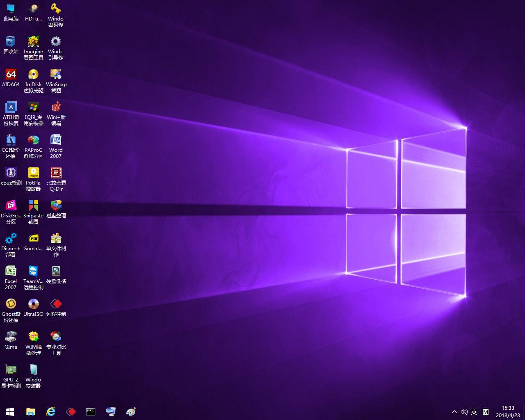Expand hidden system tray icons
The image size is (525, 420).
coord(454,412)
